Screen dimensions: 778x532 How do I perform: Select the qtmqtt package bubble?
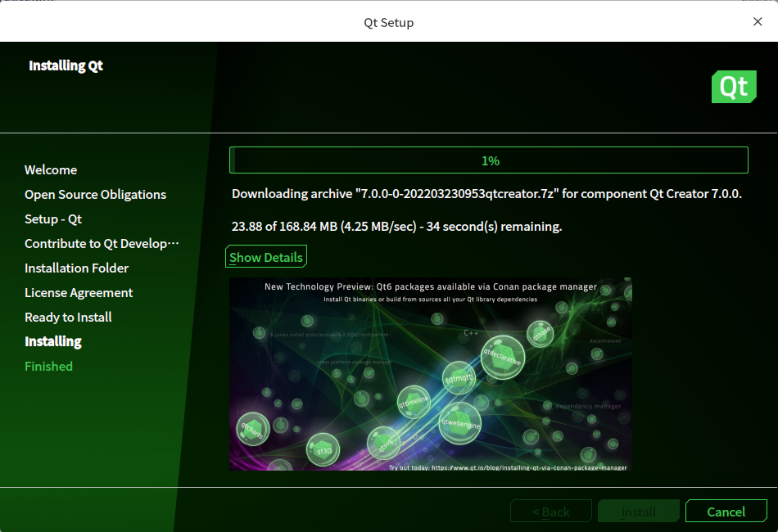(457, 378)
